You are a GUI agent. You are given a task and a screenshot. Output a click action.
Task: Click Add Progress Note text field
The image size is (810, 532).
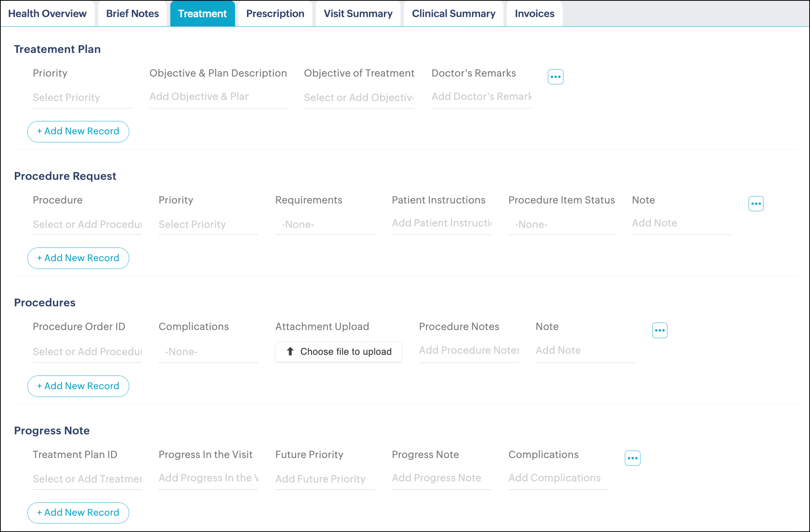(x=441, y=478)
